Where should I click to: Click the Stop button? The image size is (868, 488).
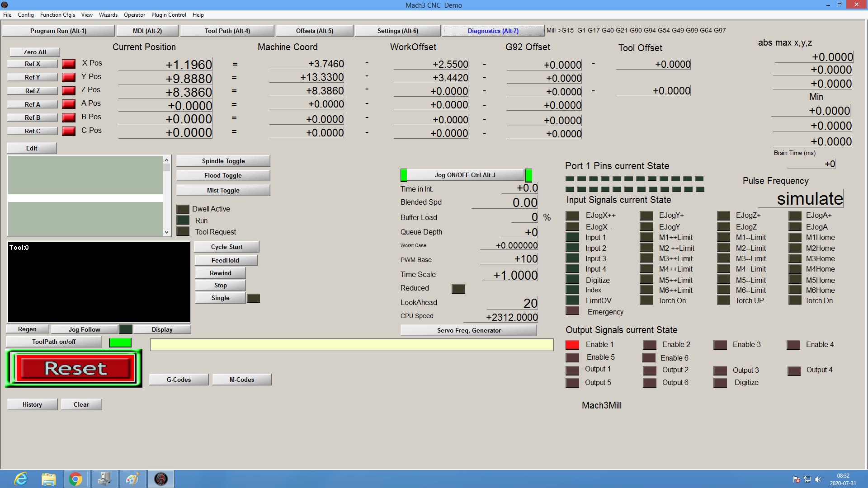[x=220, y=286]
